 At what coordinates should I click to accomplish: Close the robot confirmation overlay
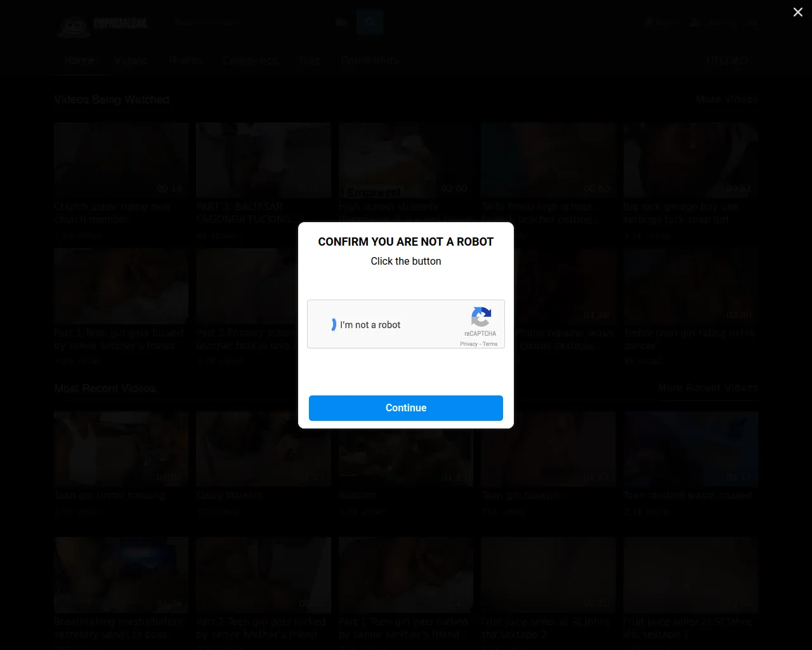tap(797, 12)
